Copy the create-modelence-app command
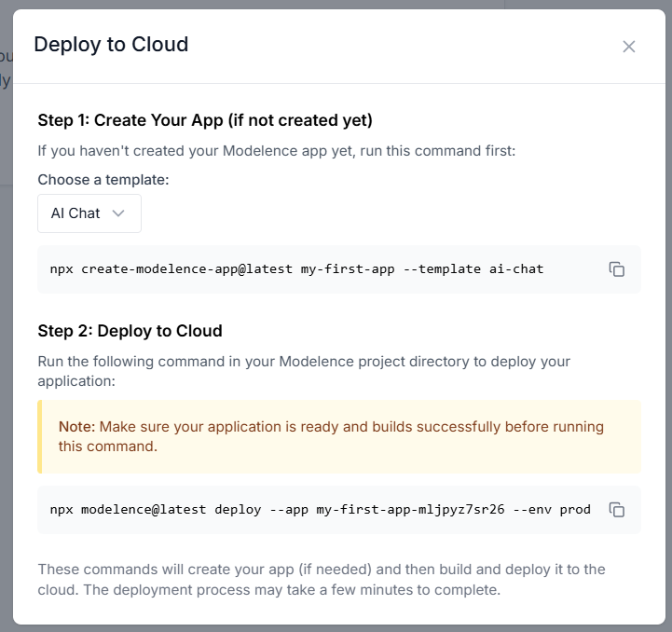This screenshot has height=632, width=672. pos(616,269)
